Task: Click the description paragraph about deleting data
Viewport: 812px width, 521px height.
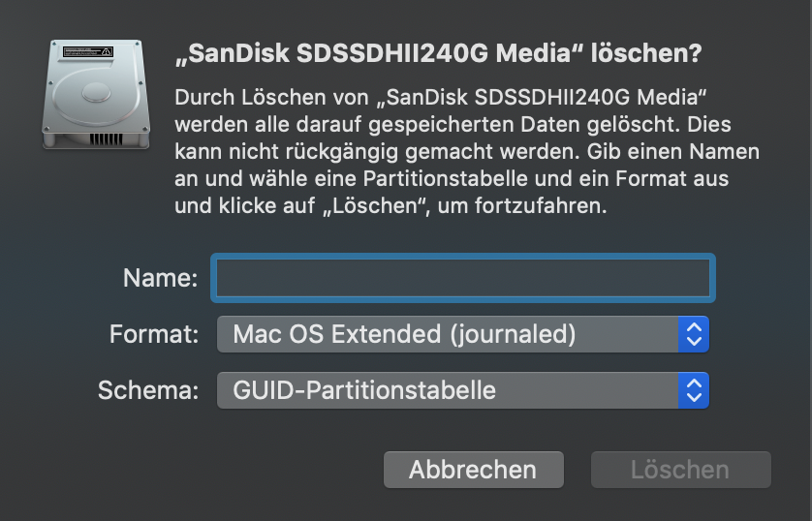Action: [x=465, y=152]
